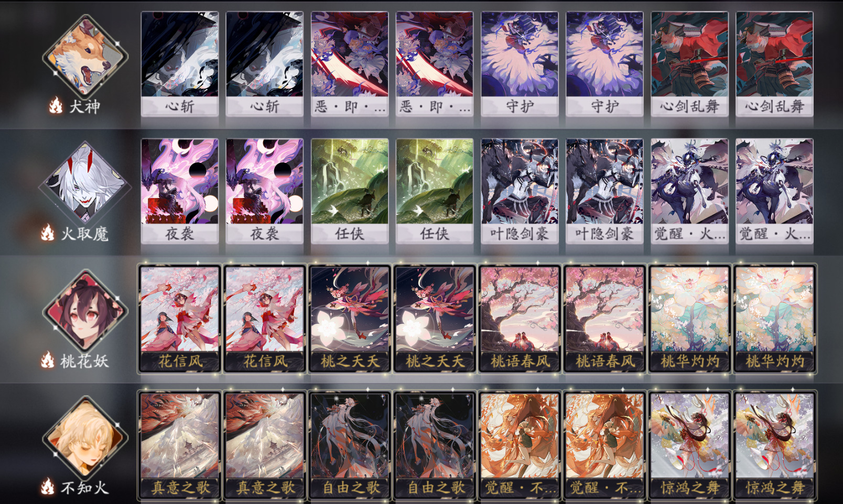Choose the last 心剑乱舞 card
843x504 pixels.
tap(774, 64)
